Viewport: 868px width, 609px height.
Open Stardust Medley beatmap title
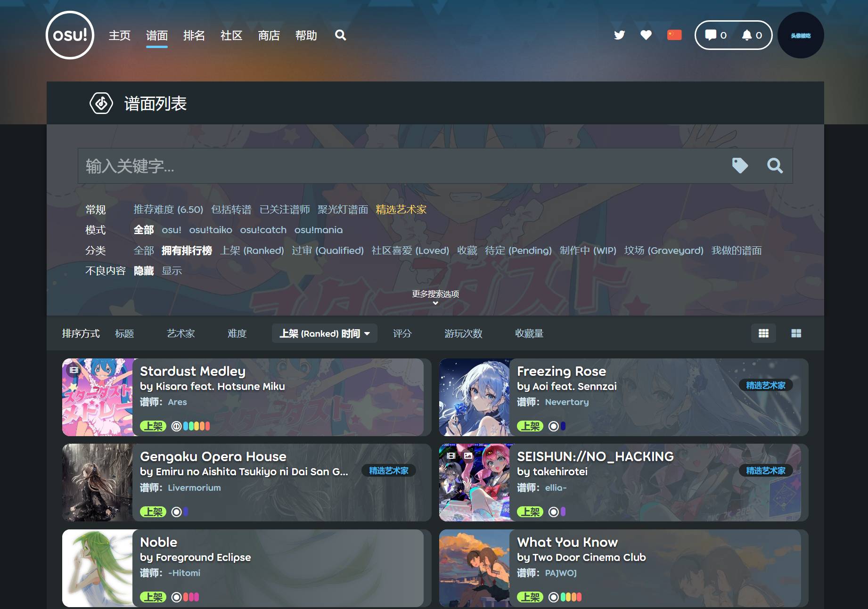pyautogui.click(x=193, y=371)
